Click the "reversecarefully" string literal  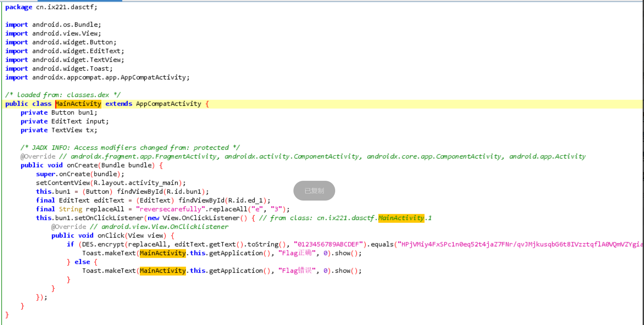click(171, 209)
